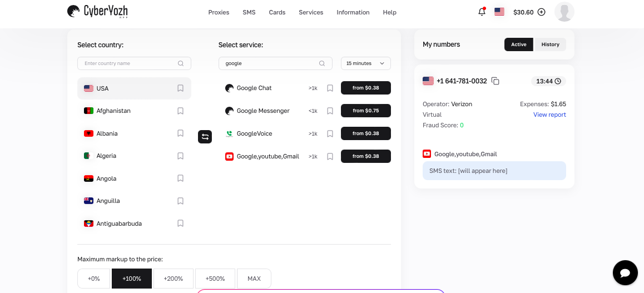Image resolution: width=644 pixels, height=293 pixels.
Task: Open the 15 minutes duration dropdown
Action: [365, 63]
